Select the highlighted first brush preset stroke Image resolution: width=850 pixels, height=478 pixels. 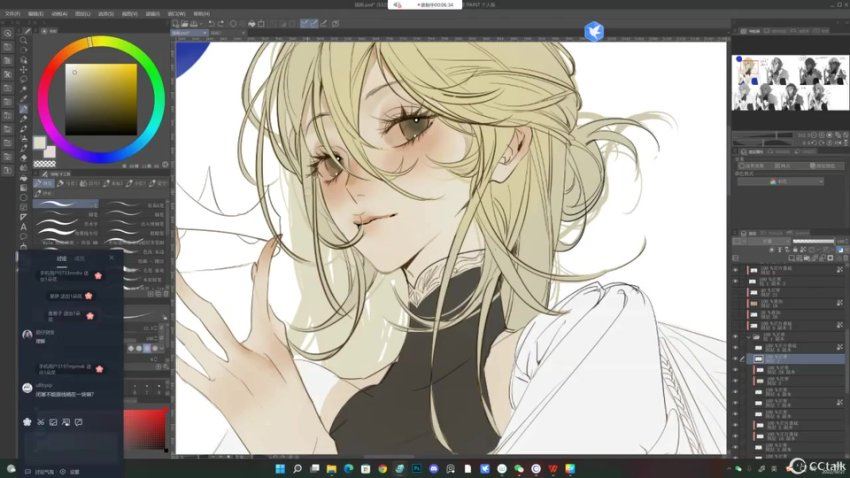pos(66,204)
